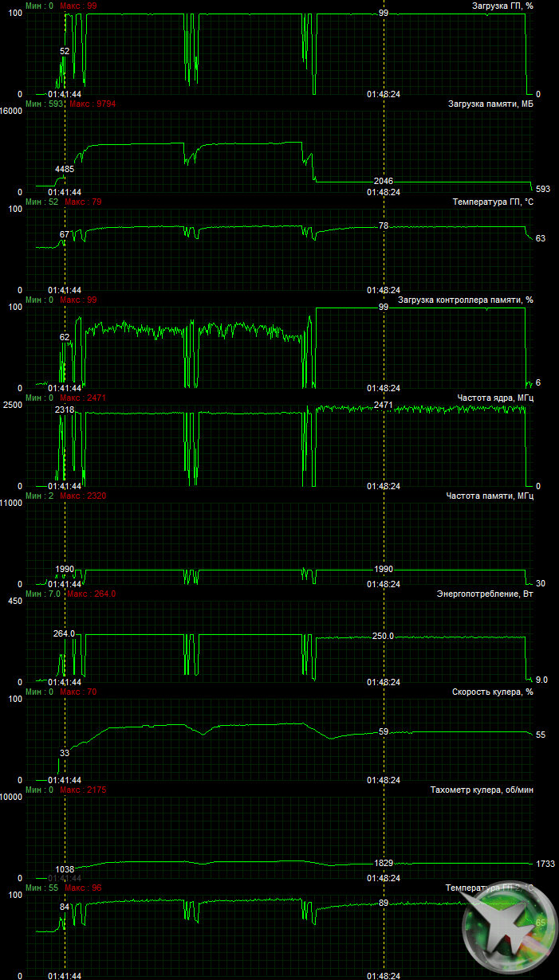
Task: Click 450 axis label of power graph
Action: coord(15,601)
